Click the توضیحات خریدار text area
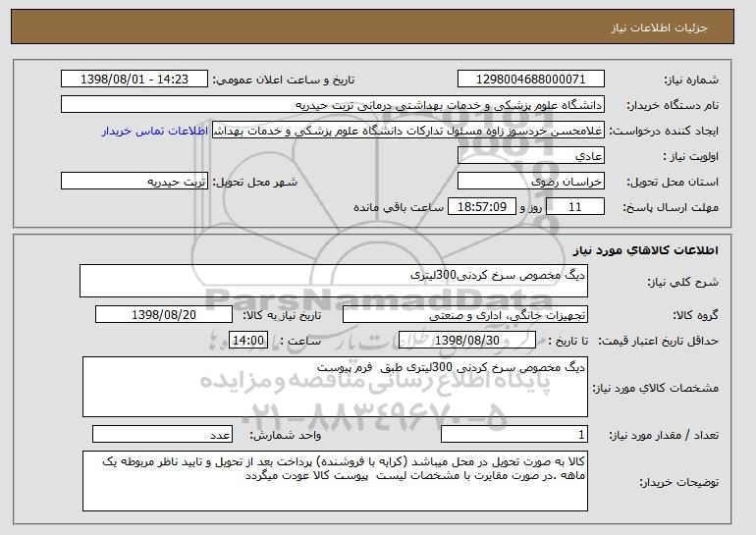This screenshot has height=535, width=756. click(x=335, y=481)
